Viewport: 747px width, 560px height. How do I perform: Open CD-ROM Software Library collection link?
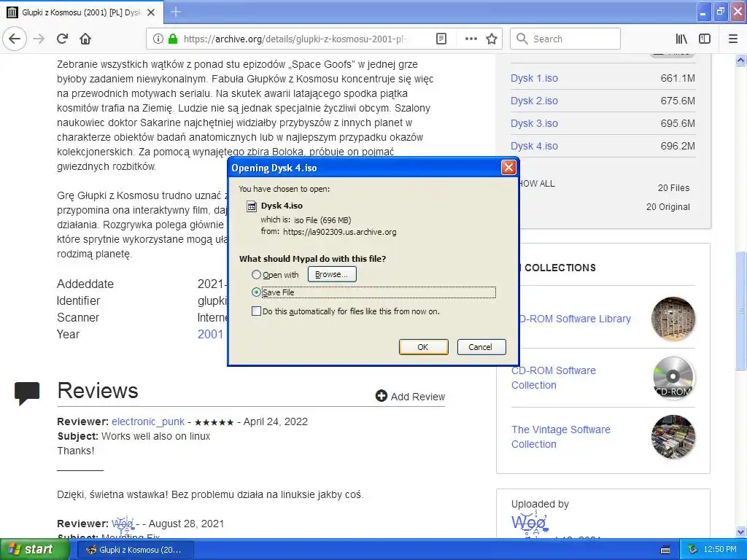tap(574, 319)
